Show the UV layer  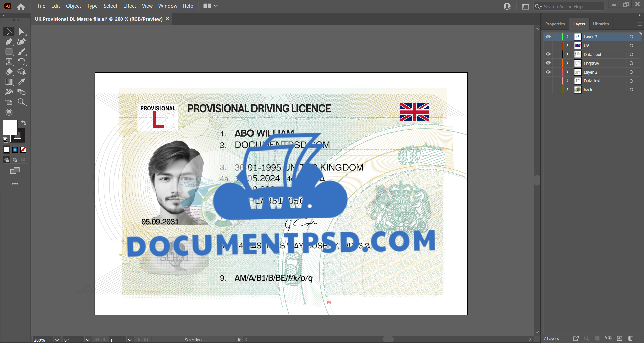click(x=548, y=45)
